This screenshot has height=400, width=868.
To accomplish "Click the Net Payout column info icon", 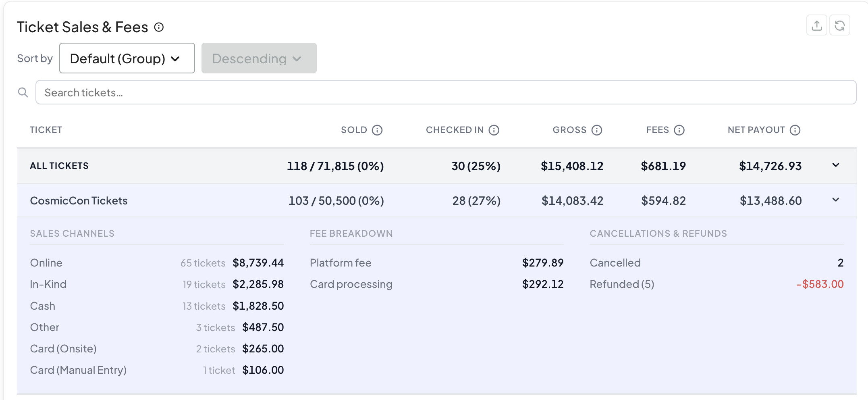I will 795,130.
